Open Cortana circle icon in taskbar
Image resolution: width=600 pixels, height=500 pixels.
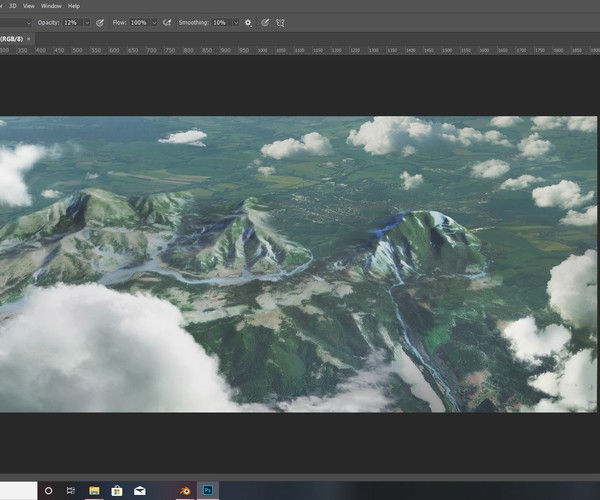click(x=49, y=490)
